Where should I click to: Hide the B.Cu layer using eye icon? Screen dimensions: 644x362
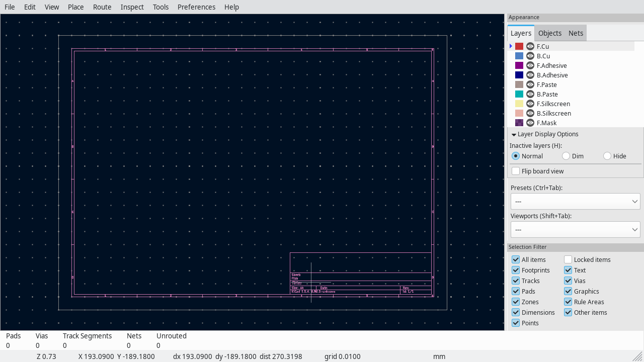point(530,56)
